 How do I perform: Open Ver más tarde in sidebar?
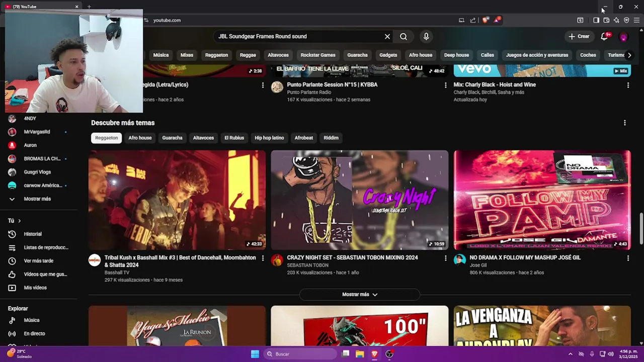38,260
